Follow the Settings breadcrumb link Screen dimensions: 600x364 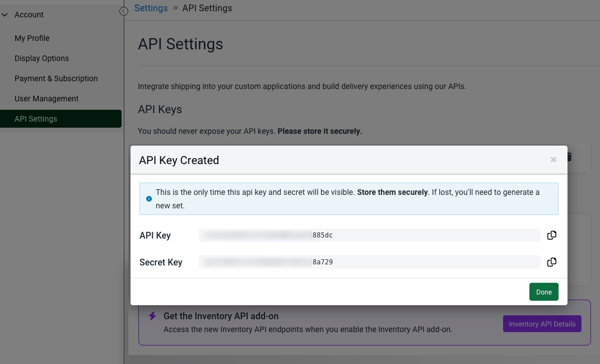tap(151, 8)
